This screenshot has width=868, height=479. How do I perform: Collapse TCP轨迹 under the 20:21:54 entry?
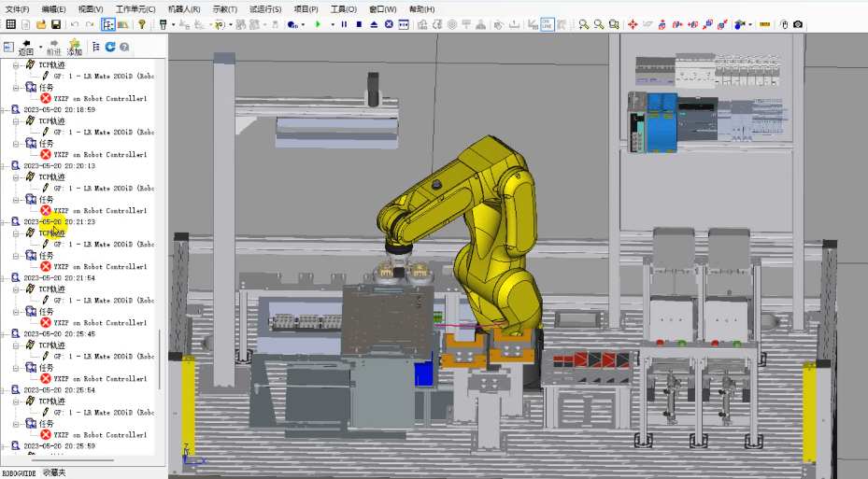tap(16, 289)
